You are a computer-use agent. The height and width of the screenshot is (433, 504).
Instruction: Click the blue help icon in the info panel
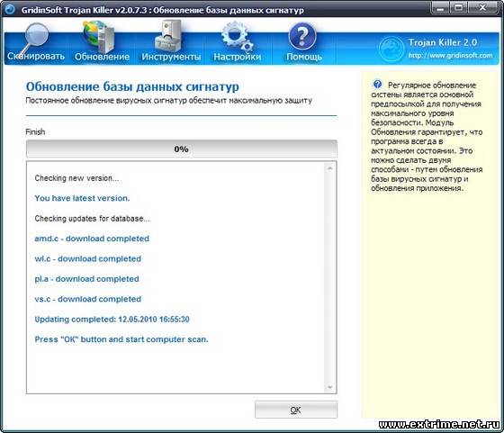(x=377, y=85)
